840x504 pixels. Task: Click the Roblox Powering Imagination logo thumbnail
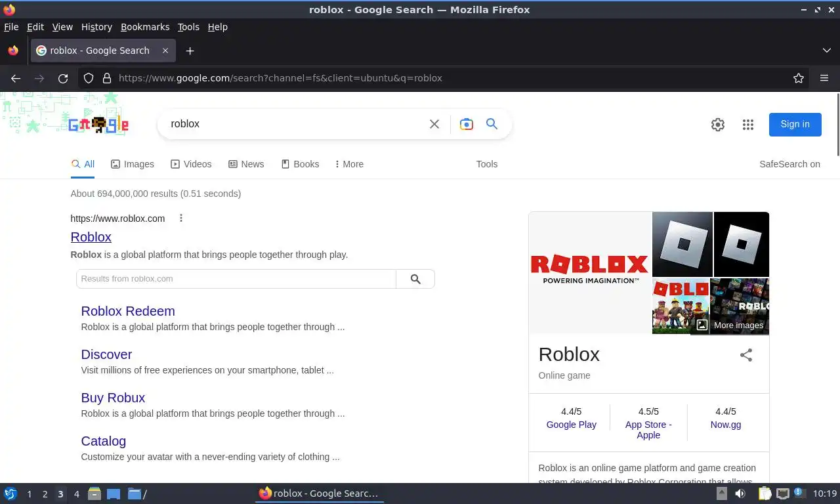click(x=590, y=272)
